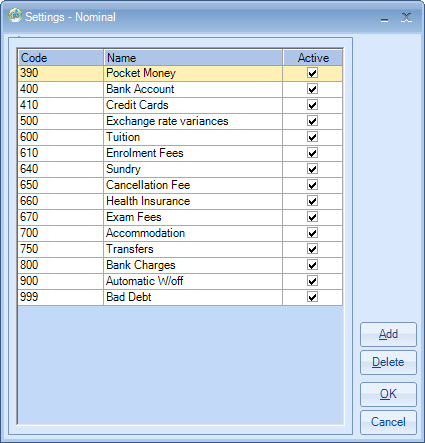Image resolution: width=425 pixels, height=443 pixels.
Task: Click the Active column header
Action: tap(313, 58)
